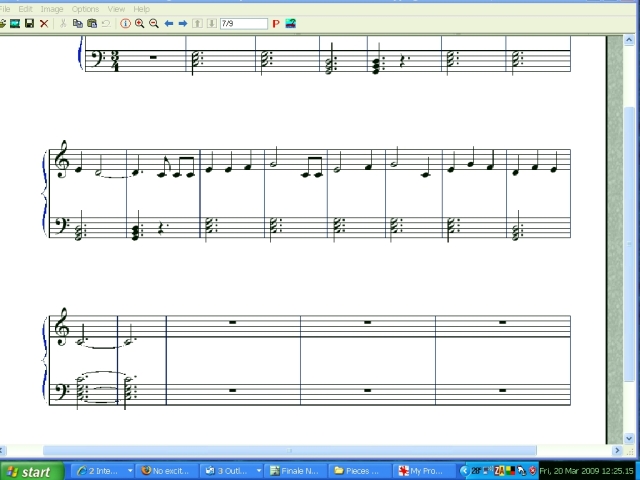Click the red X delete icon
The width and height of the screenshot is (640, 480).
point(44,23)
